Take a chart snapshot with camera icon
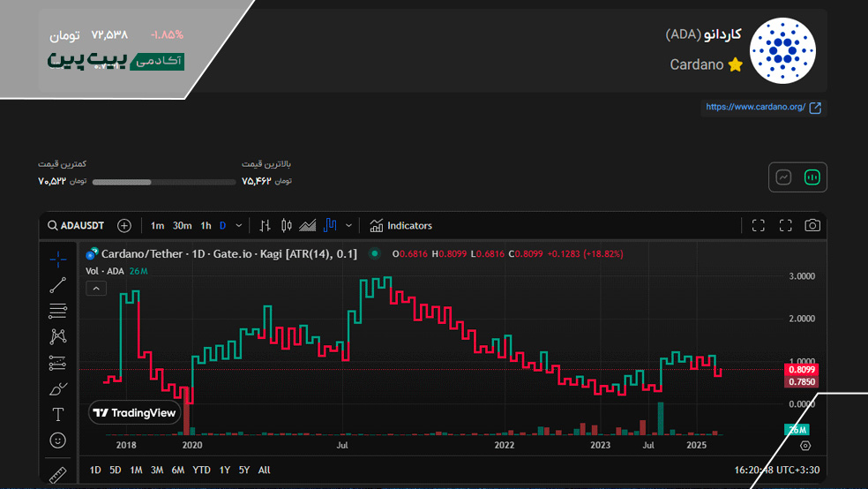Viewport: 868px width, 489px height. [x=812, y=225]
